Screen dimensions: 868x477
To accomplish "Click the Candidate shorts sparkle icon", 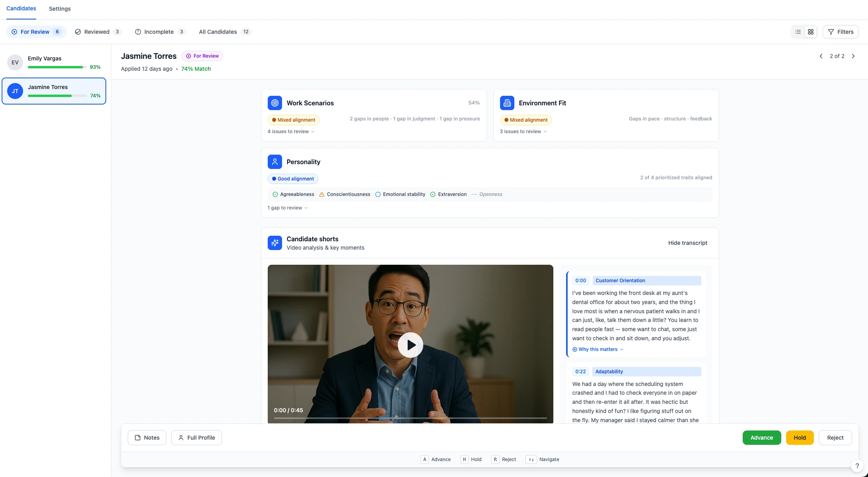I will click(274, 243).
